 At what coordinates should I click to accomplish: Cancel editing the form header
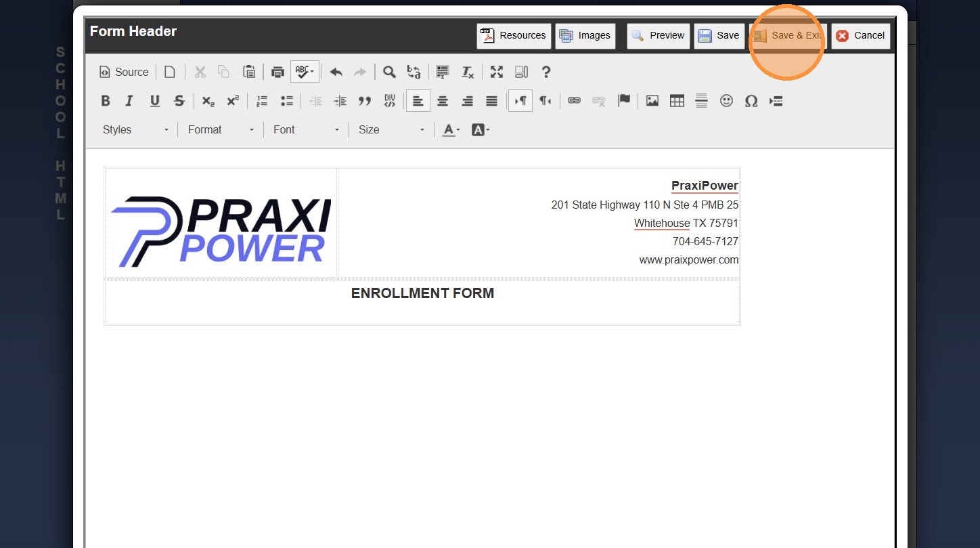[x=861, y=36]
